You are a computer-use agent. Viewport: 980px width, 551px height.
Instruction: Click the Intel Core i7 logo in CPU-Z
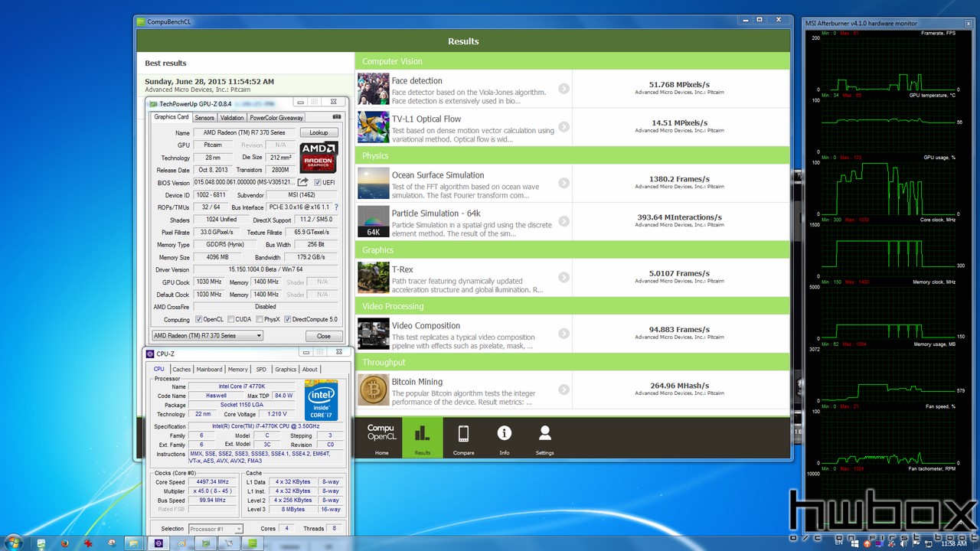[321, 400]
